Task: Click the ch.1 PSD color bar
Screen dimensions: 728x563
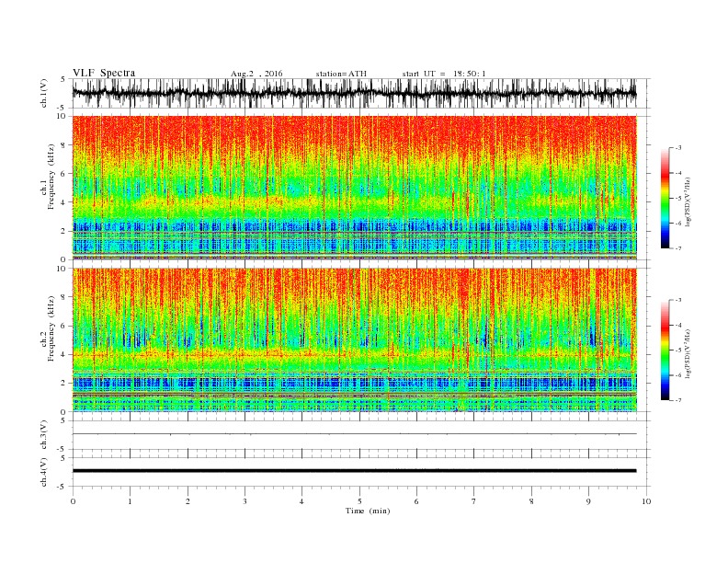Action: coord(665,198)
